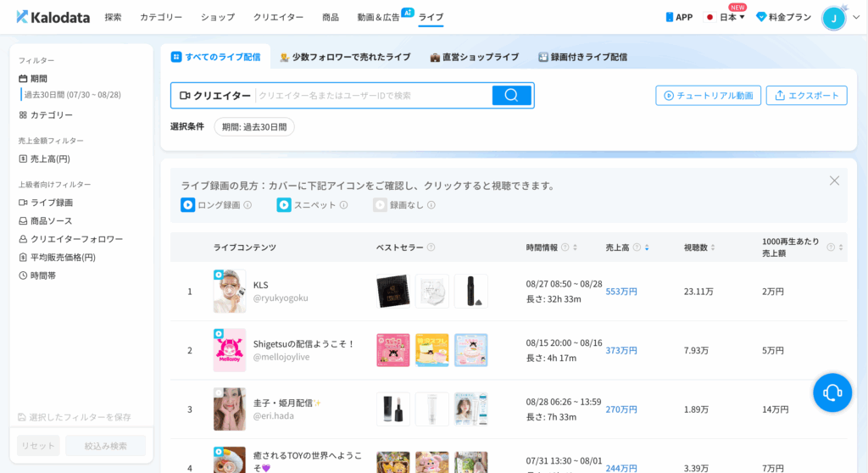
Task: Select the ライブ navigation item
Action: click(431, 17)
